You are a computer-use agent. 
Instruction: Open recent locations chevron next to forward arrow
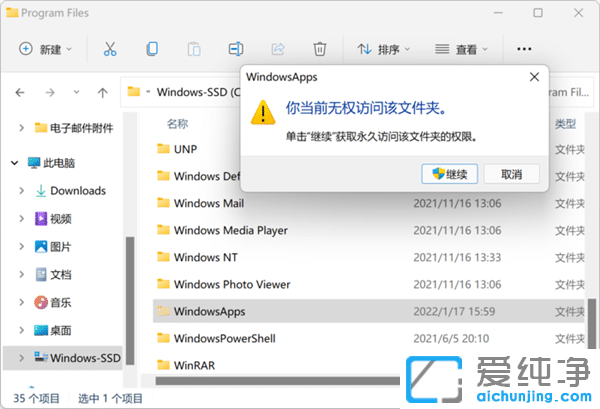point(77,92)
